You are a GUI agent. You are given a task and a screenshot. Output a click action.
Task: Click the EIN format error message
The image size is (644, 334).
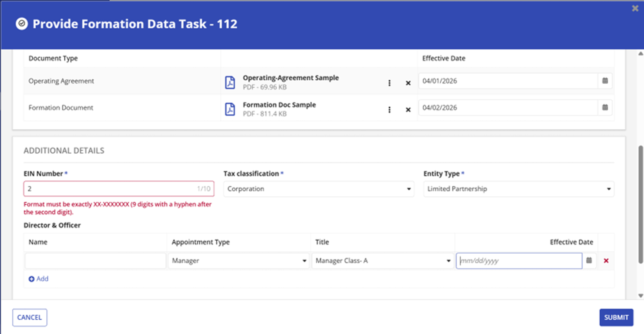tap(118, 208)
